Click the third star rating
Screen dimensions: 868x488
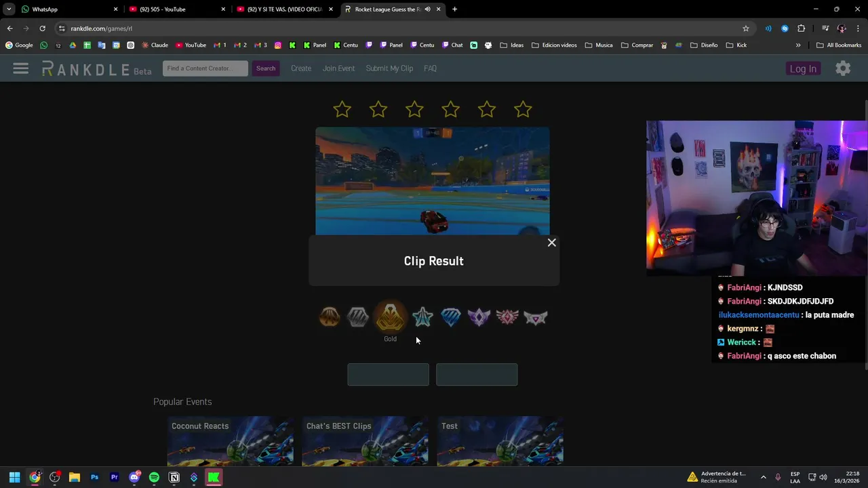click(x=414, y=109)
